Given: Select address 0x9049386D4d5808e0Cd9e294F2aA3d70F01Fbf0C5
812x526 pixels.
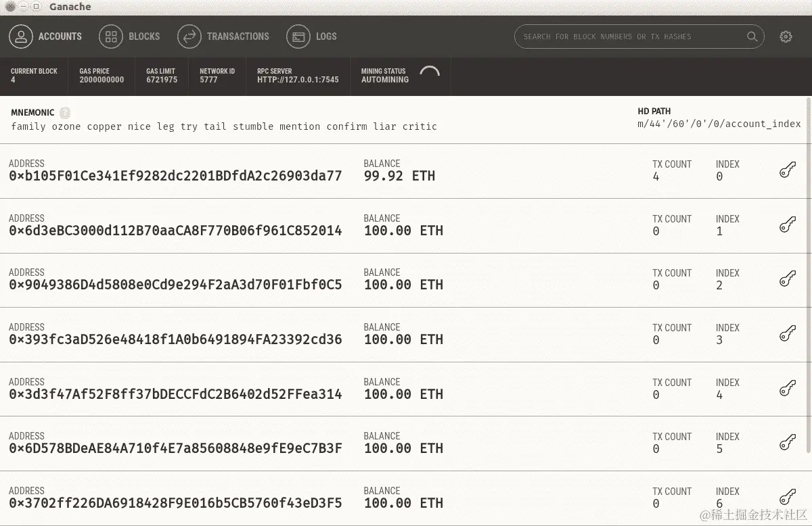Looking at the screenshot, I should coord(175,285).
